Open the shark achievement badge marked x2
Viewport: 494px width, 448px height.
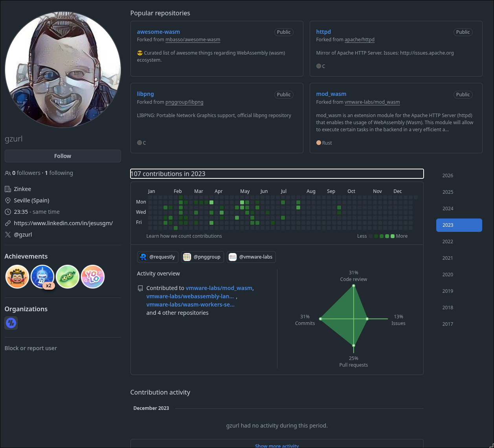coord(42,277)
